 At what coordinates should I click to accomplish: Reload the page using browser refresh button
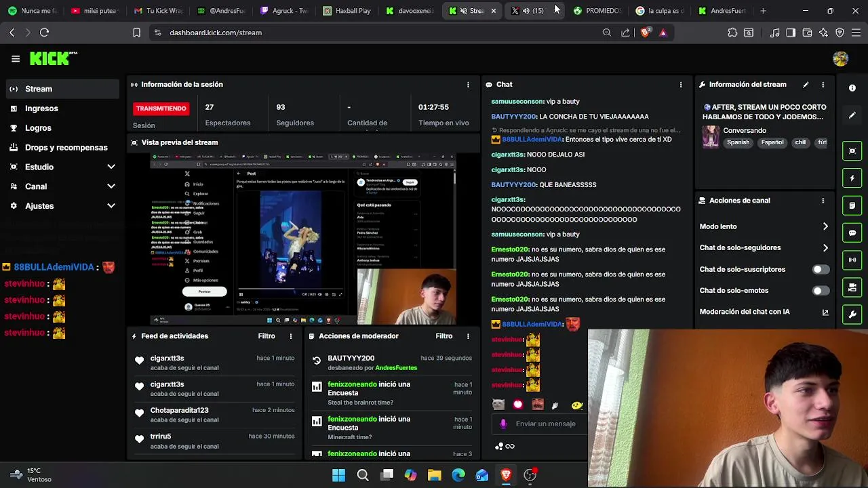pyautogui.click(x=44, y=33)
